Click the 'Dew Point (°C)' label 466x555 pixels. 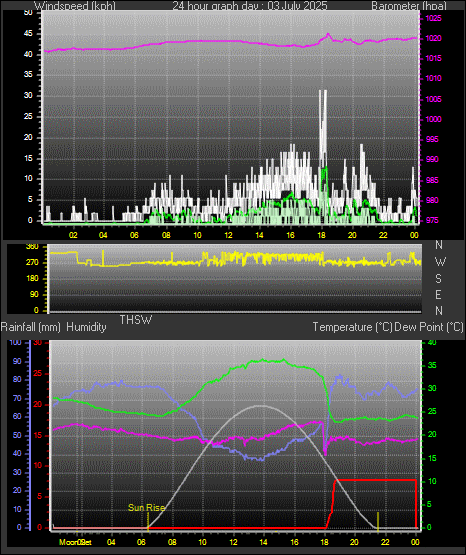point(429,327)
